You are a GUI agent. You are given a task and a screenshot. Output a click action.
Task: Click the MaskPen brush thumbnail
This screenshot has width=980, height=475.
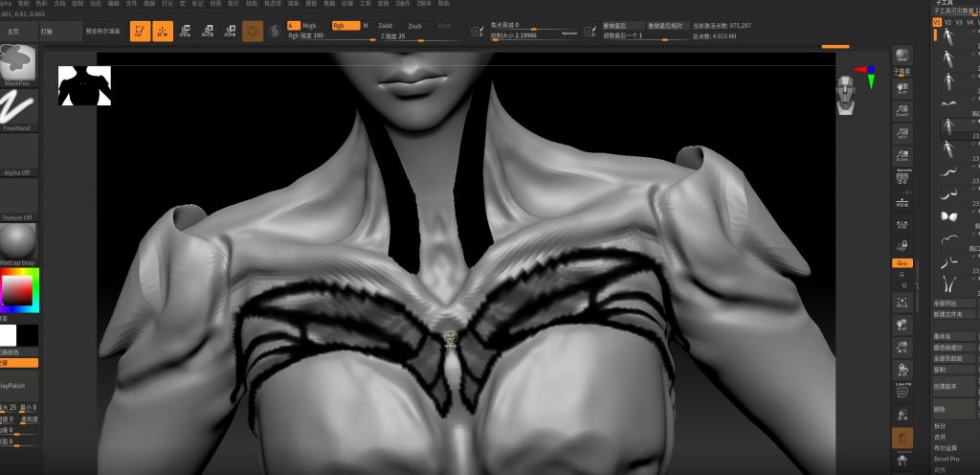click(19, 63)
